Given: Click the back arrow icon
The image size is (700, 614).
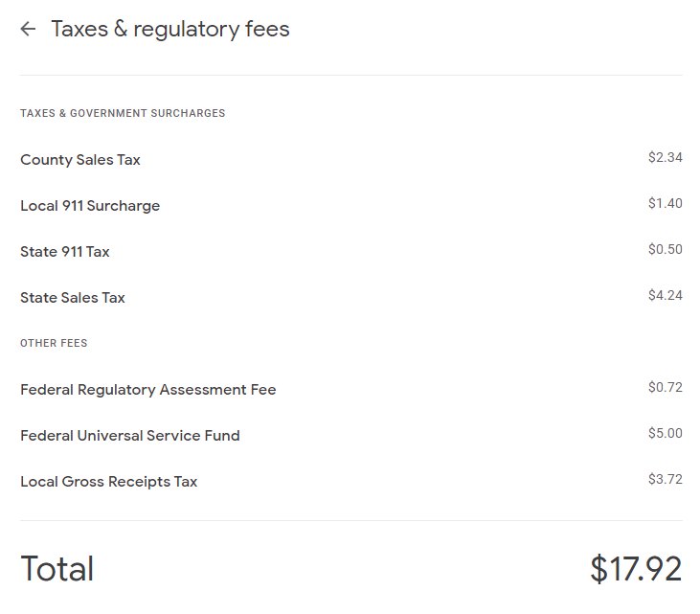Looking at the screenshot, I should pos(28,29).
